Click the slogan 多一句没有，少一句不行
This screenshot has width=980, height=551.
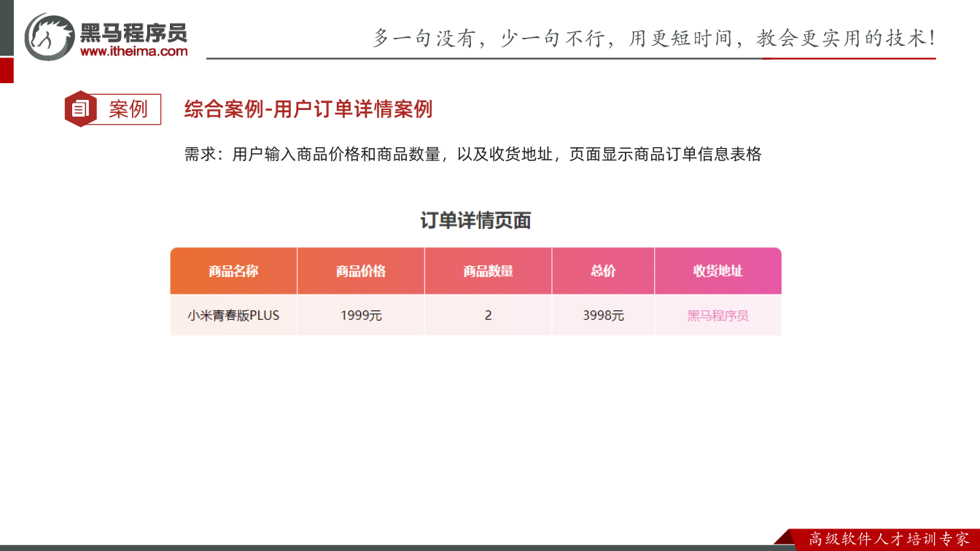pyautogui.click(x=489, y=38)
